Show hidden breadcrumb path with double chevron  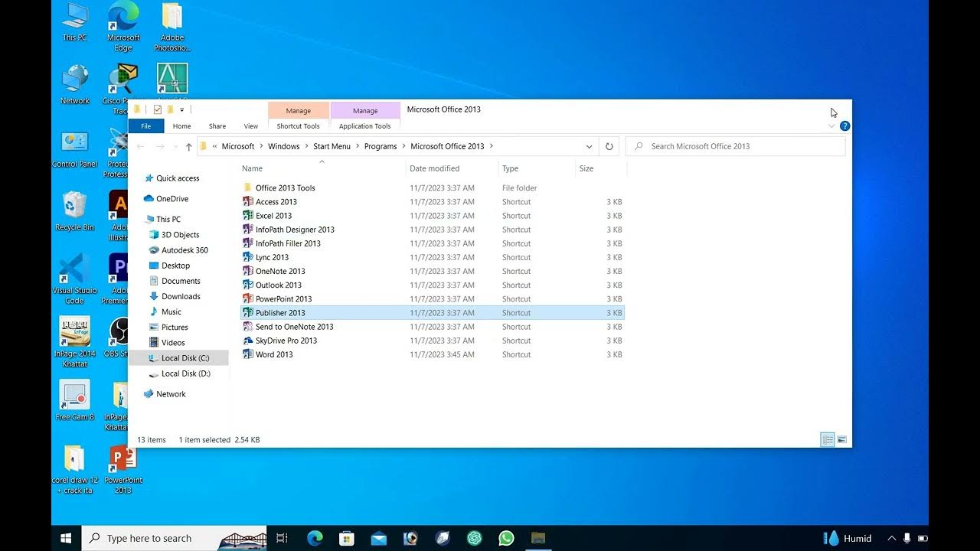click(215, 146)
